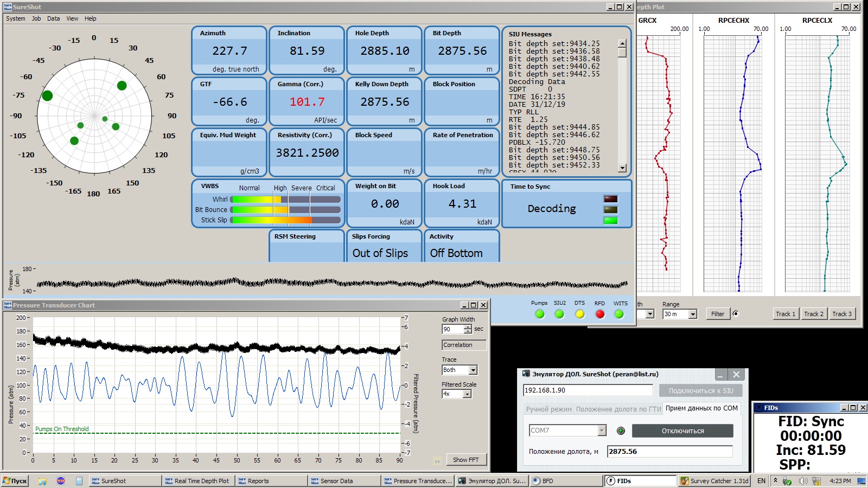Open the Help menu
Screen dimensions: 868x488
tap(91, 18)
